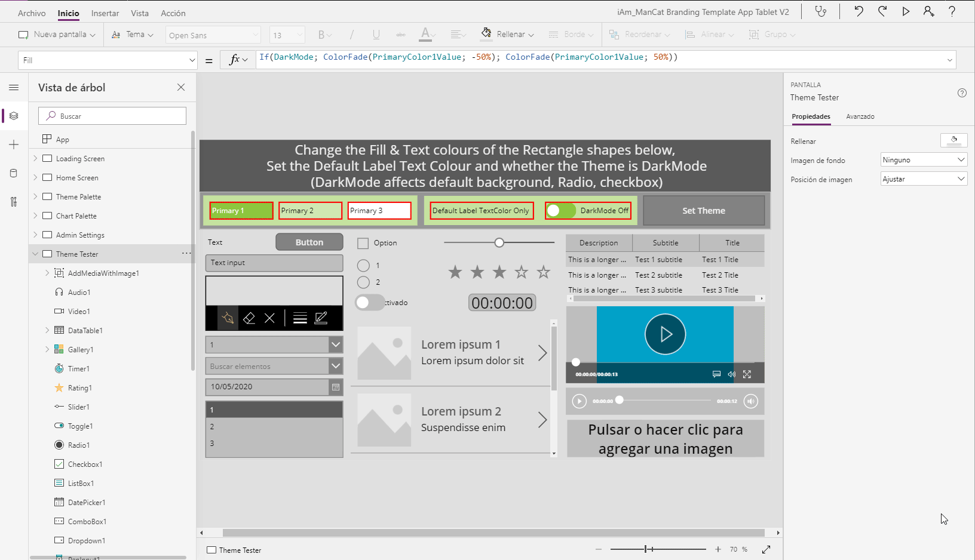Switch to the Avanzado tab
Image resolution: width=975 pixels, height=560 pixels.
pos(860,116)
